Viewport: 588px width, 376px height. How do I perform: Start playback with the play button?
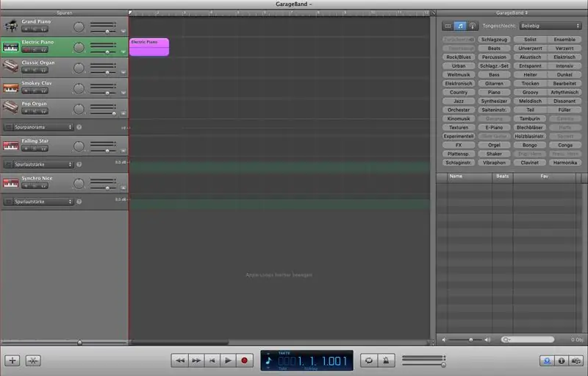pos(228,361)
